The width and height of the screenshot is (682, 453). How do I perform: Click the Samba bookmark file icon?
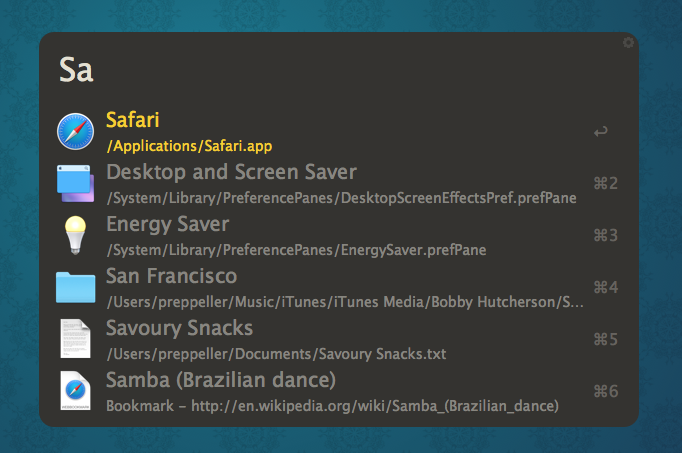click(75, 391)
